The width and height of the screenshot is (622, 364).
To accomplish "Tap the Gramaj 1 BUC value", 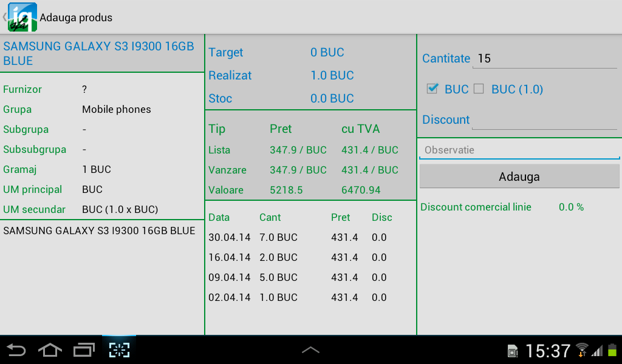I will 97,169.
